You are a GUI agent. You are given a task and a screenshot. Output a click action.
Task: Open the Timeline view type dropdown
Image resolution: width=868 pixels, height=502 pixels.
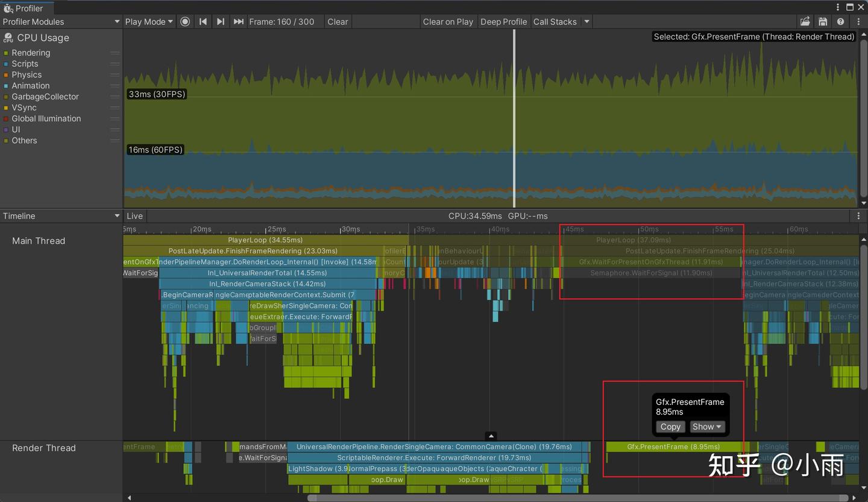61,216
